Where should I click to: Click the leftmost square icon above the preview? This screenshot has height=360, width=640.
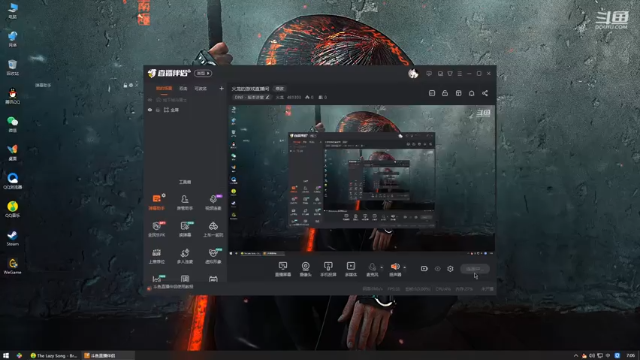(432, 93)
